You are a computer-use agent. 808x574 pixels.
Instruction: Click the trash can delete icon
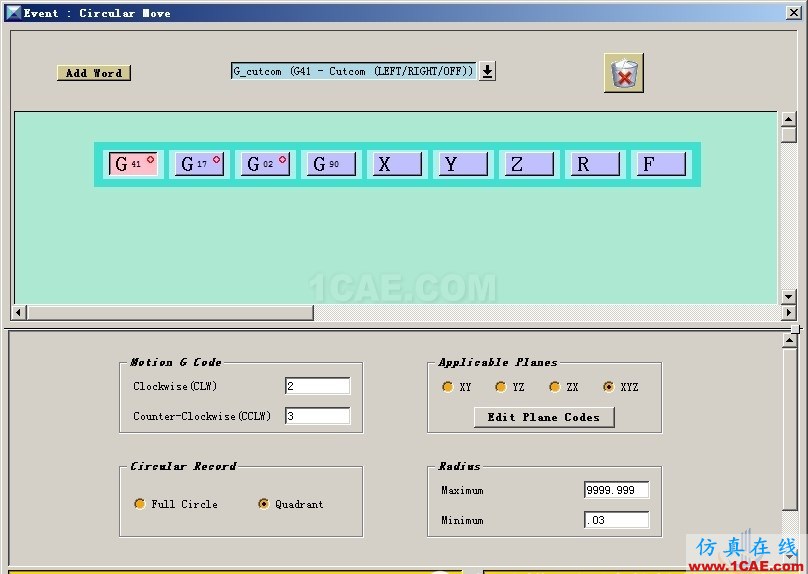pyautogui.click(x=624, y=73)
